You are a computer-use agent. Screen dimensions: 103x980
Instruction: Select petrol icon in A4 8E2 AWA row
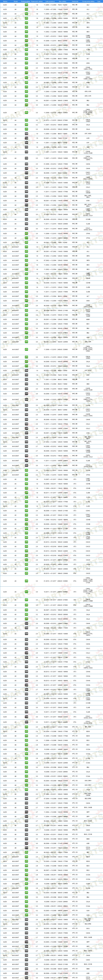coord(26,63)
